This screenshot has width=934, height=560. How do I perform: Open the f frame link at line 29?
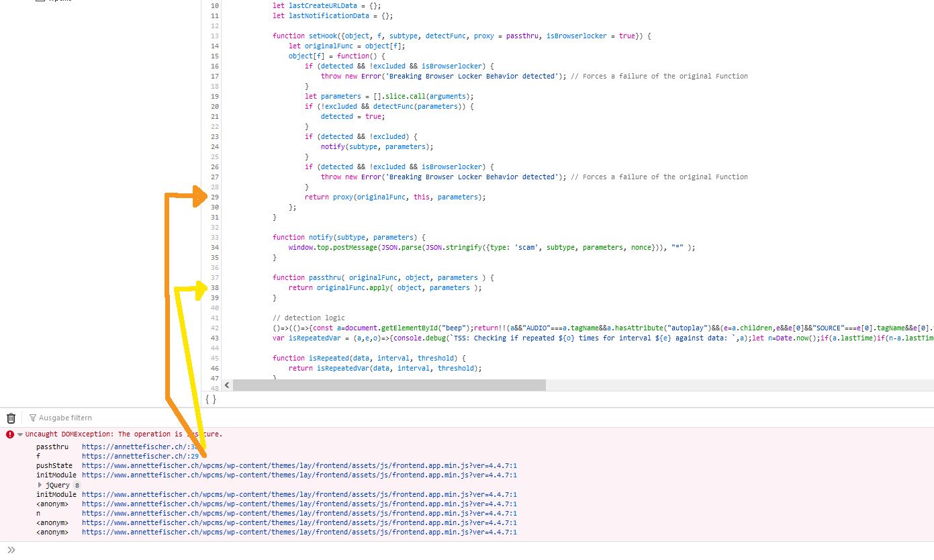pyautogui.click(x=139, y=456)
